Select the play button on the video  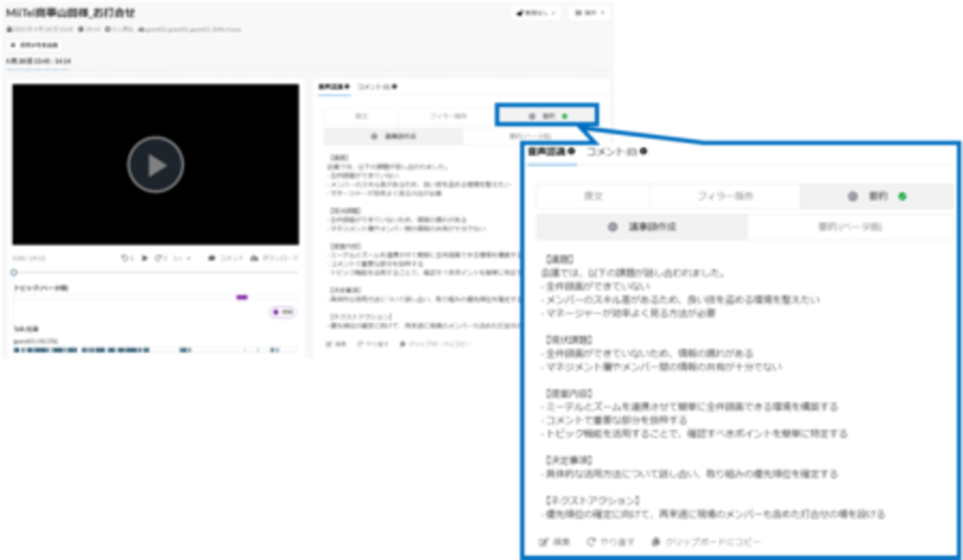157,164
